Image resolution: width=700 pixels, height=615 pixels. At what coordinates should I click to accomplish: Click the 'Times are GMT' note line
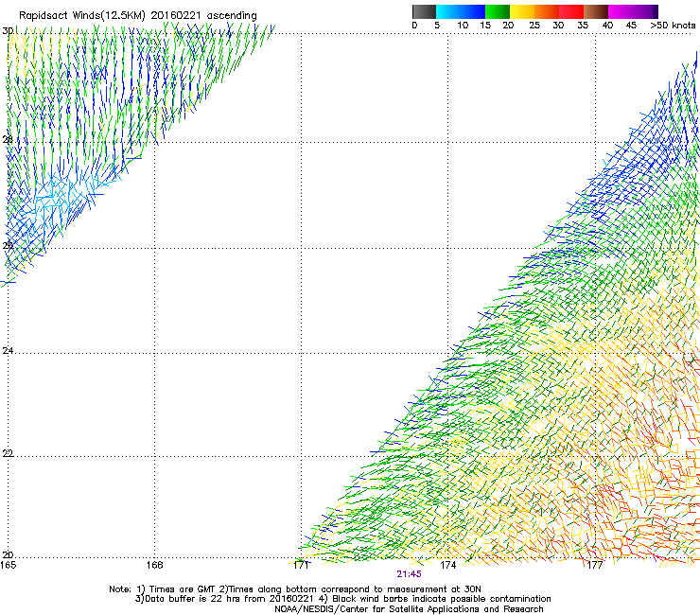(x=295, y=589)
